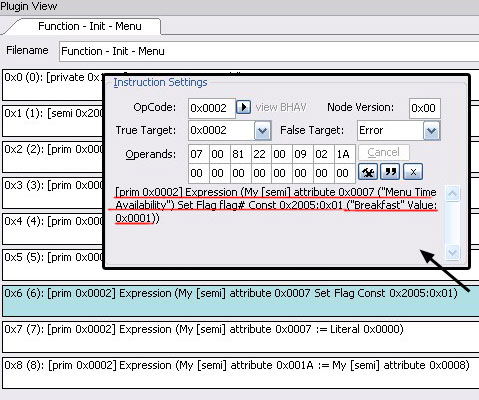Select the operand byte 81

240,154
